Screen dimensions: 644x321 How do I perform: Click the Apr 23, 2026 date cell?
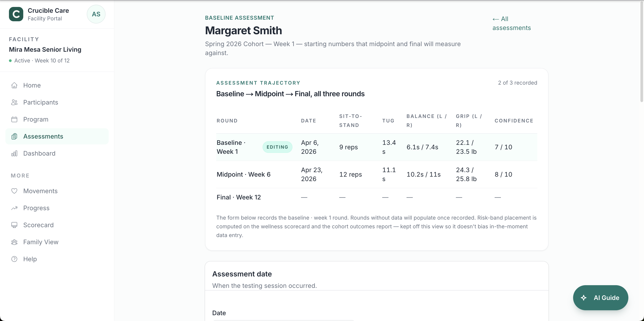click(312, 174)
